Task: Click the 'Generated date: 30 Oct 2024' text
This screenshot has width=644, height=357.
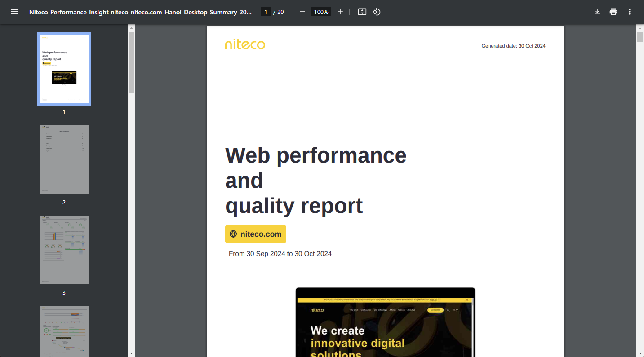Action: 513,46
